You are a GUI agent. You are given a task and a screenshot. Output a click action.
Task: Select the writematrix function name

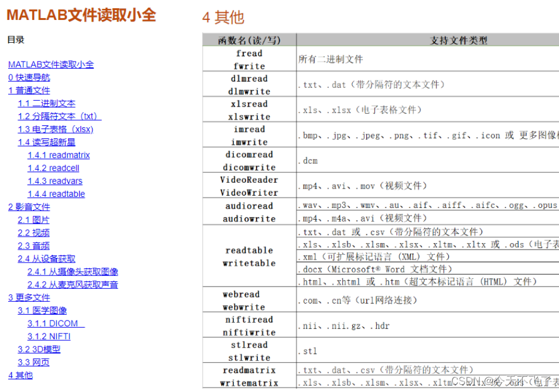(249, 383)
